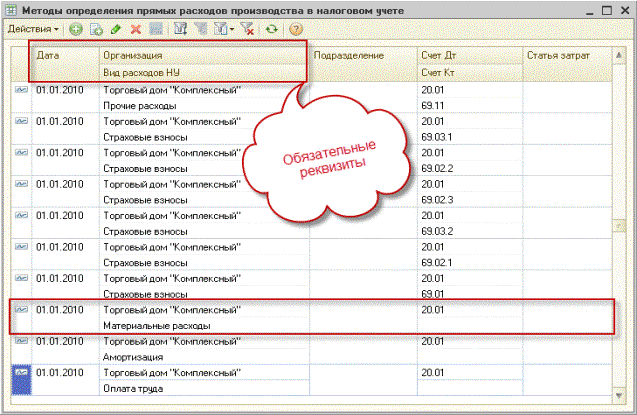Select the Материальные расходы row
The width and height of the screenshot is (637, 415).
312,318
